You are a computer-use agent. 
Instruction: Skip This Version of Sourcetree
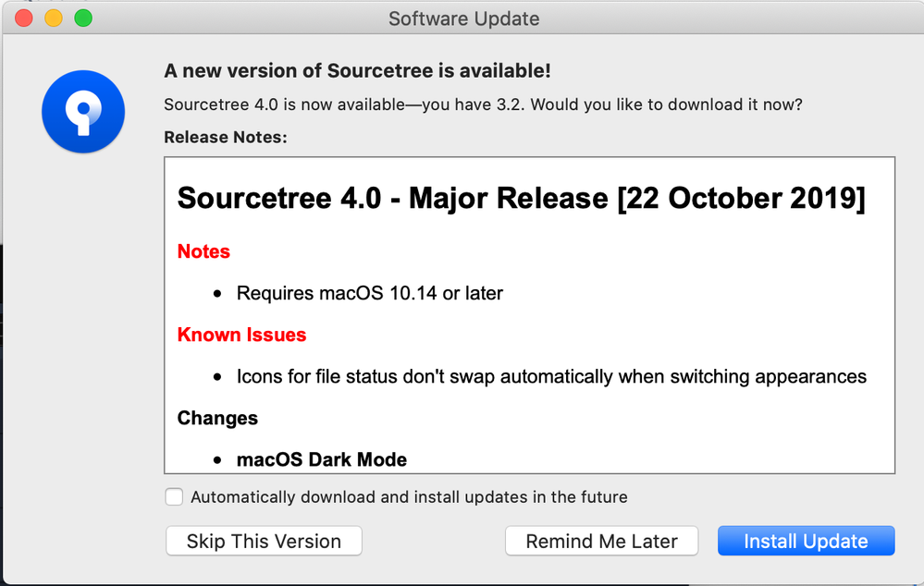tap(264, 541)
